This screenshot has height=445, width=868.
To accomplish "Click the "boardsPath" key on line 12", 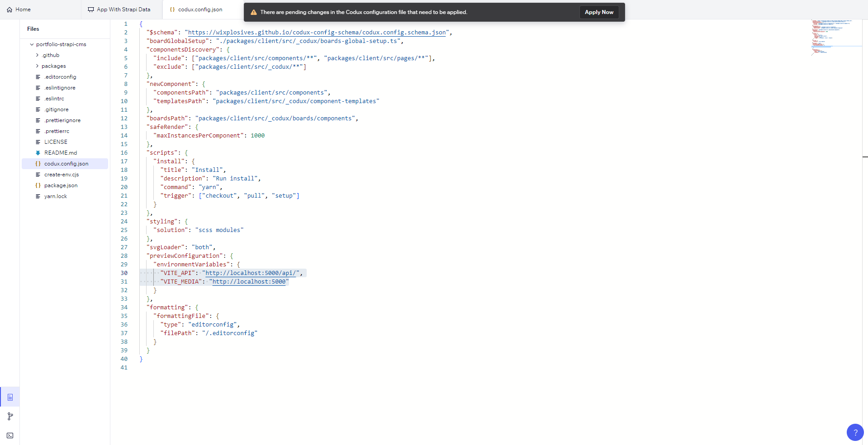I will 167,118.
